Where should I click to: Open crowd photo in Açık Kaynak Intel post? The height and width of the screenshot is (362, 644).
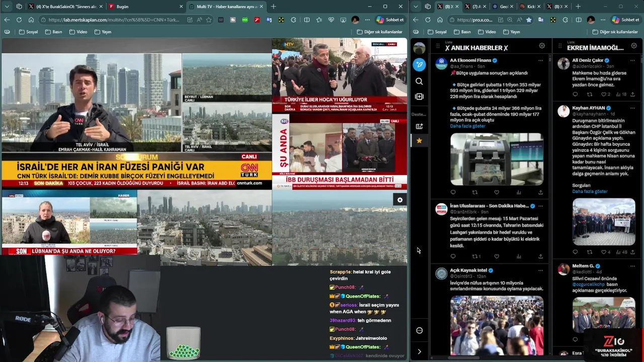[x=497, y=325]
